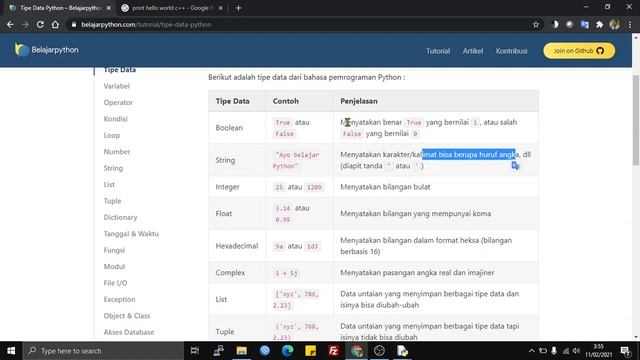This screenshot has width=640, height=360.
Task: Open Loop in sidebar
Action: pos(111,135)
